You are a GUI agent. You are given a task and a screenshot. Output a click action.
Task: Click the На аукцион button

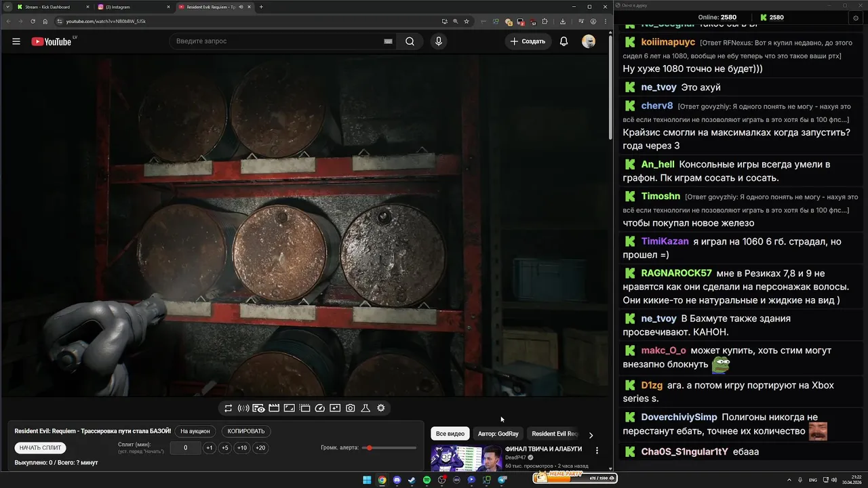(x=195, y=431)
